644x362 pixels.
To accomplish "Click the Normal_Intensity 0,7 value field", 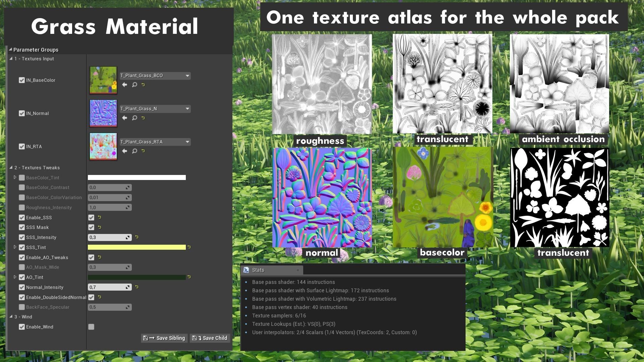I will 110,287.
